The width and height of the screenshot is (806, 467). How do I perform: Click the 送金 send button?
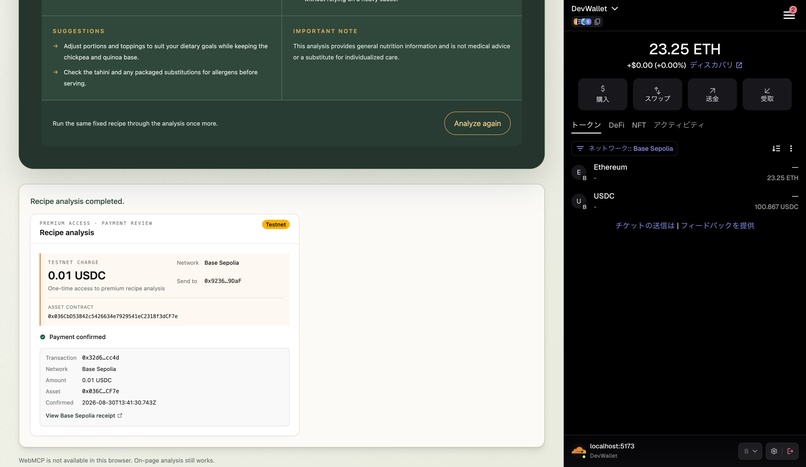pos(712,94)
